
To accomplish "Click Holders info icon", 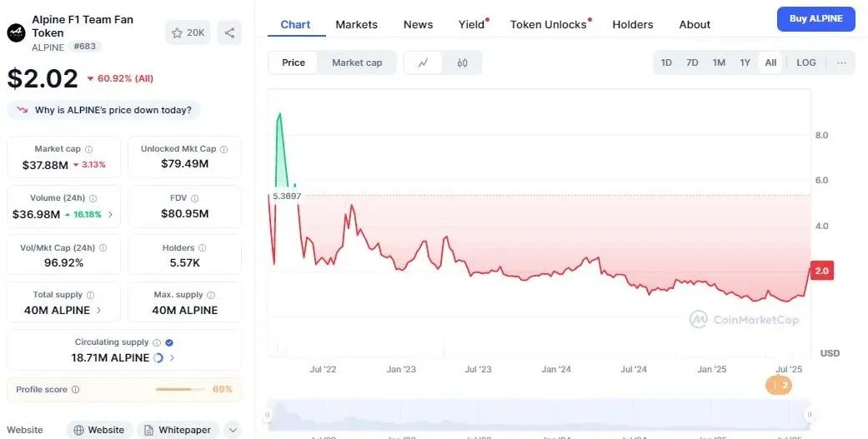I will (202, 248).
